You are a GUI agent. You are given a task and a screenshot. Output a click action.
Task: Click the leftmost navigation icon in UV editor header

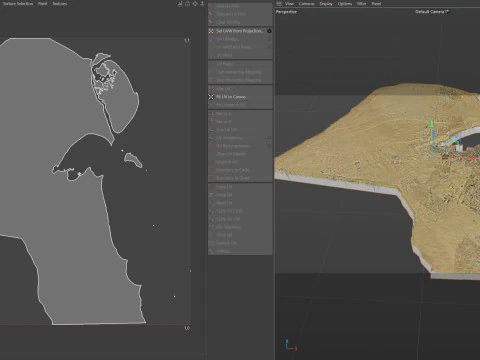[x=180, y=4]
